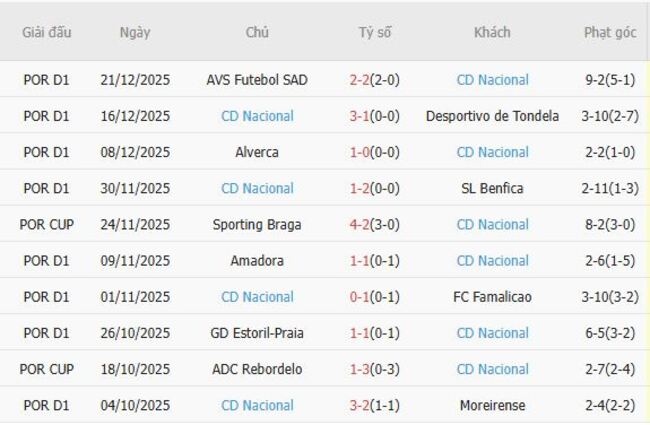Select the 30/11/2025 match date
The image size is (650, 425).
(x=135, y=188)
